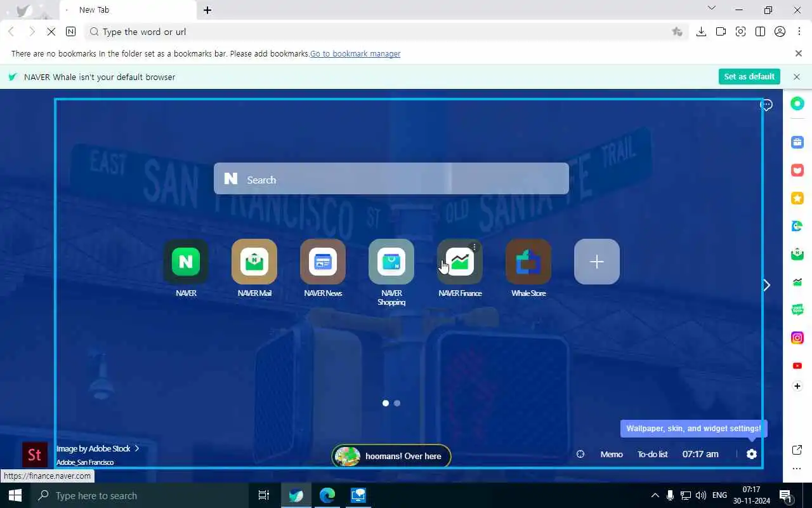Open the Memo widget
Image resolution: width=812 pixels, height=508 pixels.
tap(612, 454)
